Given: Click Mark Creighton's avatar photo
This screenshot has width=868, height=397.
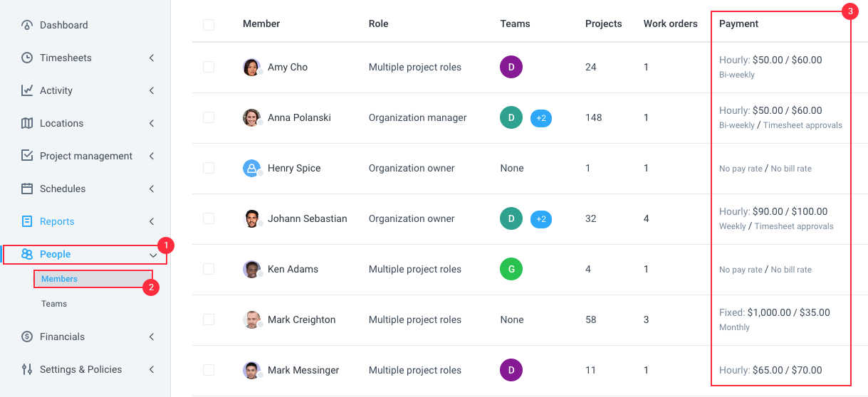Looking at the screenshot, I should click(251, 319).
